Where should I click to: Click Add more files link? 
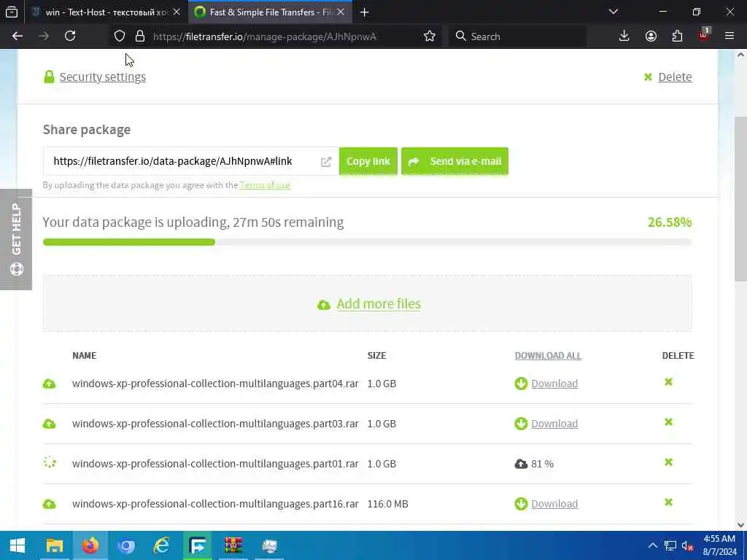pos(379,303)
